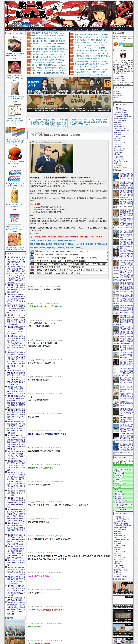Screen dimensions: 138x644
Task: Click Edit in access ranking footer
Action: click(x=114, y=507)
